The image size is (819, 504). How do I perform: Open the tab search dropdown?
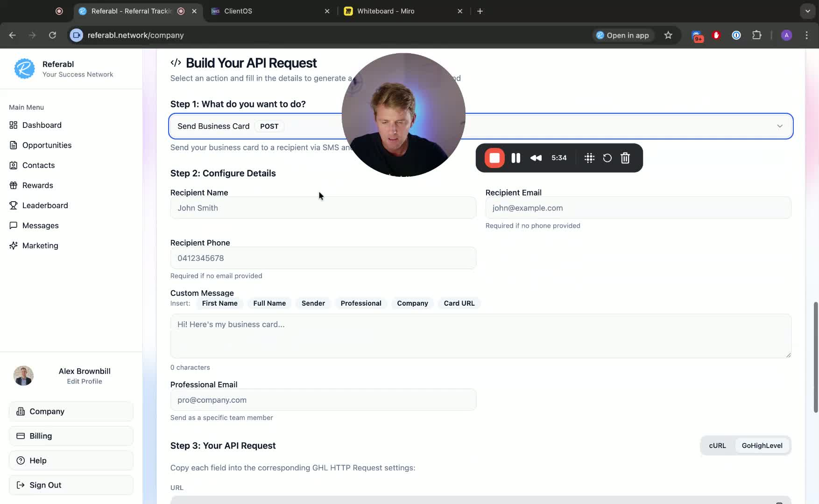(807, 11)
